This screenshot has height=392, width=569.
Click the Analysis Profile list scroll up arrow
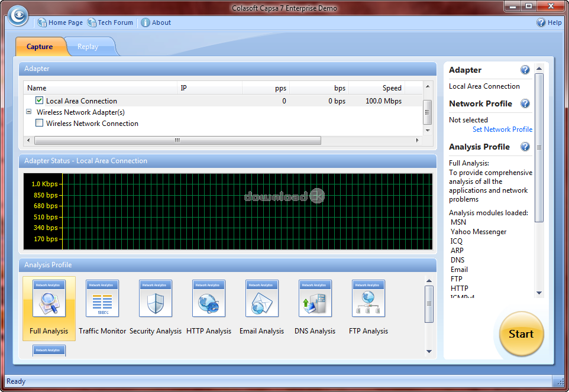click(x=429, y=281)
